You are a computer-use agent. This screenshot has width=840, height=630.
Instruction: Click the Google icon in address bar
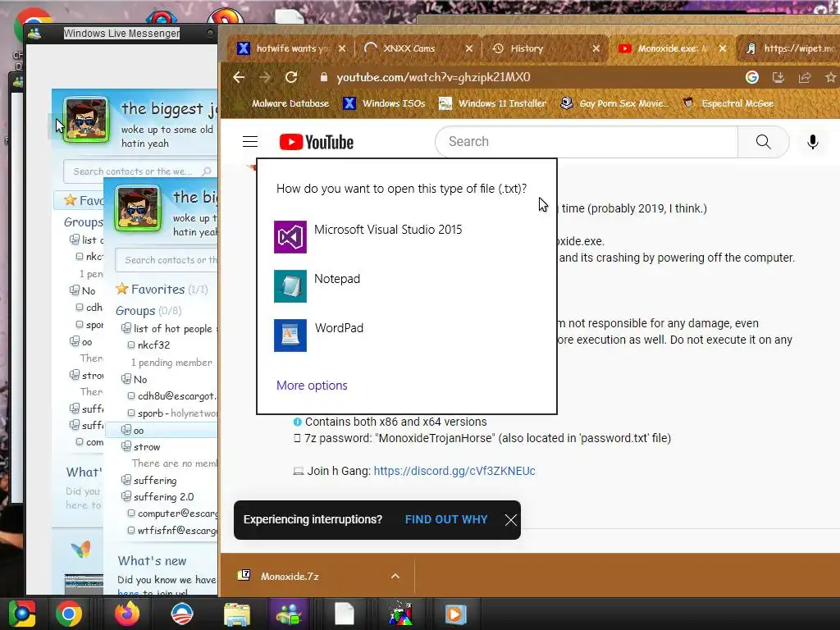point(752,77)
